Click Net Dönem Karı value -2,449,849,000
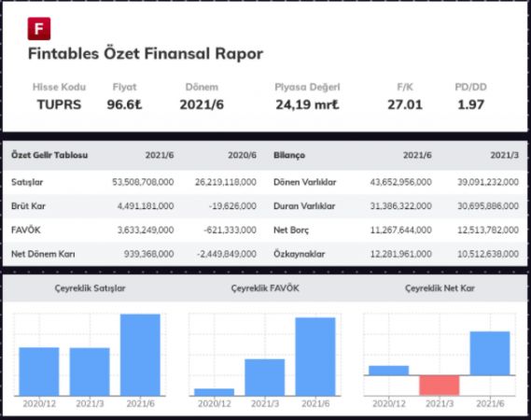Image resolution: width=531 pixels, height=420 pixels. pos(227,254)
